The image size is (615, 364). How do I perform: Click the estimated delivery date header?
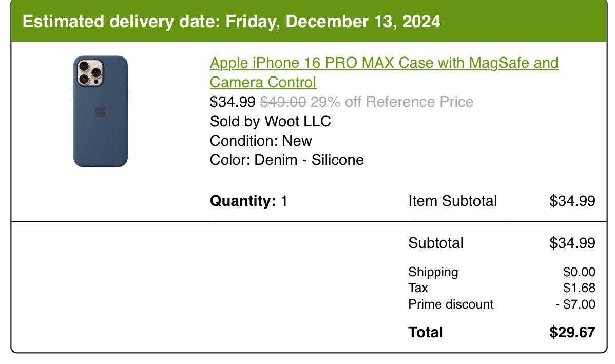coord(231,22)
